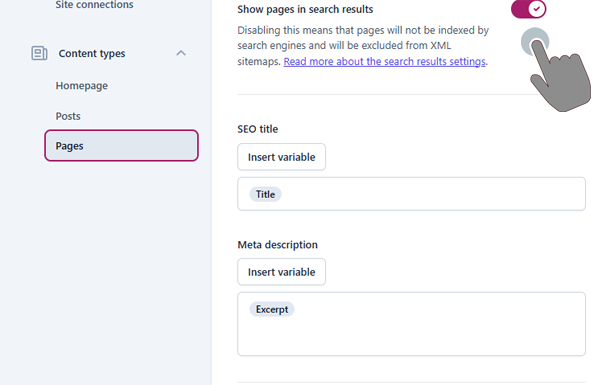Click the Excerpt variable tag

[x=272, y=310]
